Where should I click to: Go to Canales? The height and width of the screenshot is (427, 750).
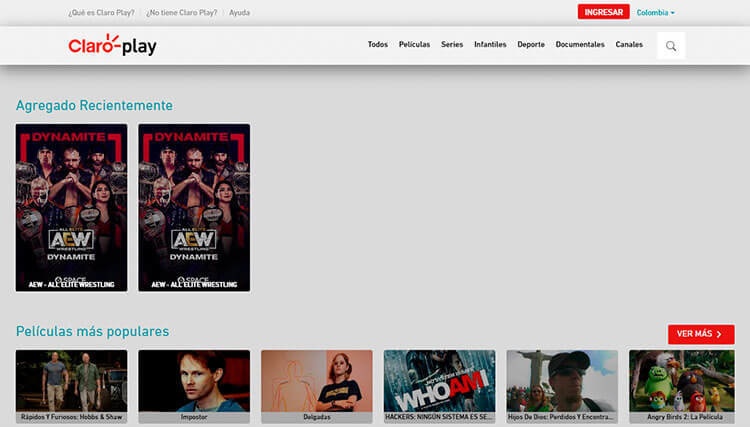click(629, 44)
